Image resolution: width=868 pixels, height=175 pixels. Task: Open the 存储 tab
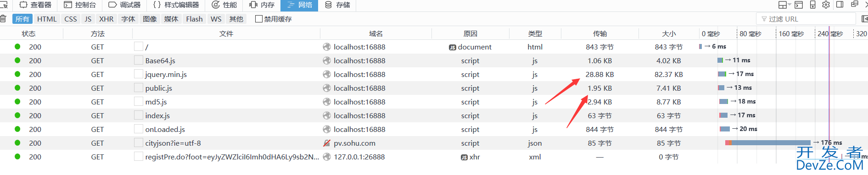point(337,5)
